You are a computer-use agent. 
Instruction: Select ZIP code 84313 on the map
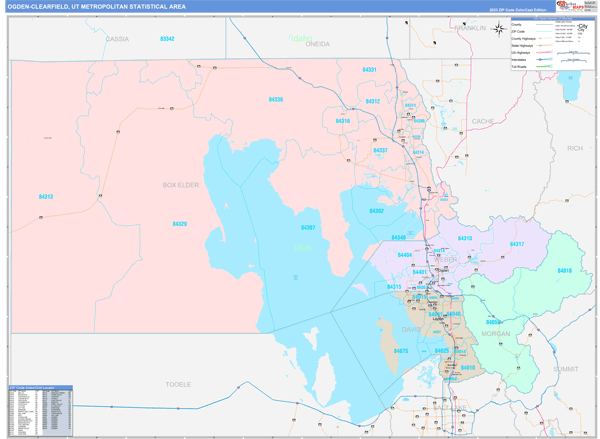point(46,197)
